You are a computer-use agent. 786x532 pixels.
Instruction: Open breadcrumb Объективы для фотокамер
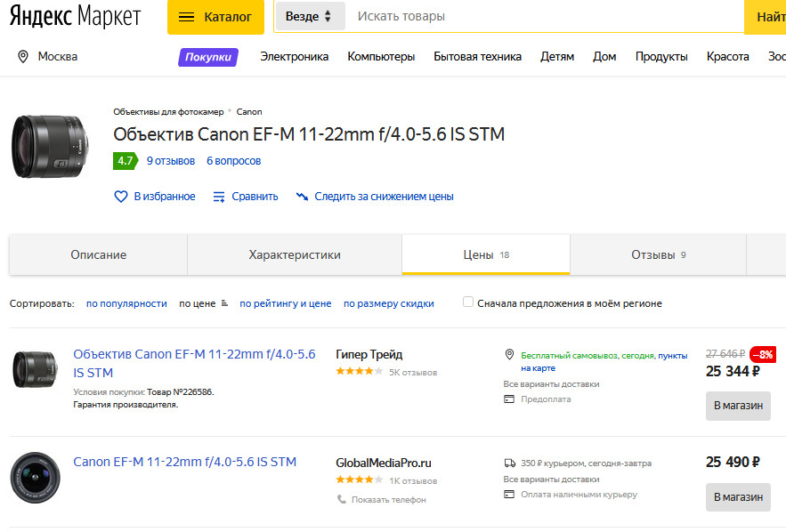[168, 112]
